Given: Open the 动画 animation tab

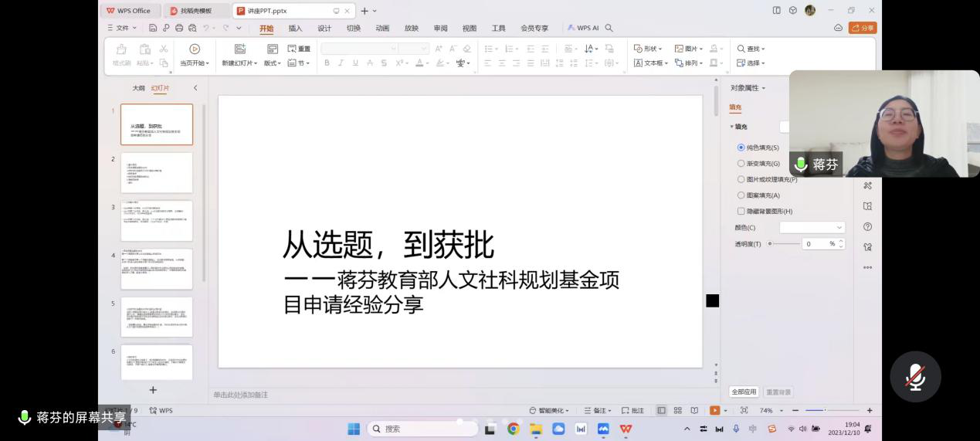Looking at the screenshot, I should 382,29.
